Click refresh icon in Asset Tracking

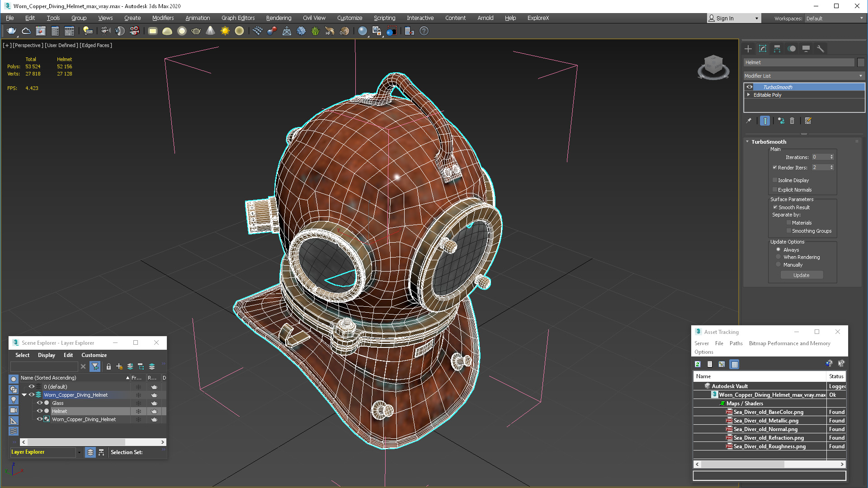coord(698,364)
